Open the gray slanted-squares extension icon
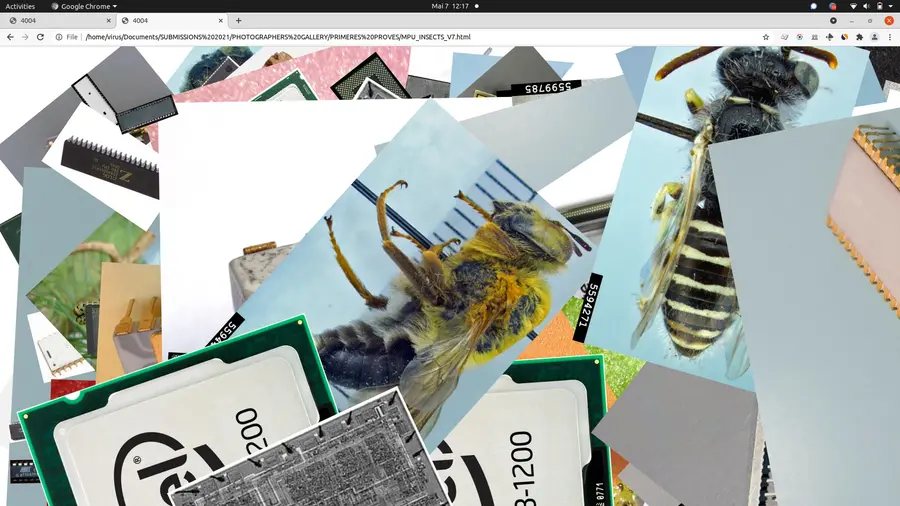The width and height of the screenshot is (900, 506). pyautogui.click(x=785, y=37)
